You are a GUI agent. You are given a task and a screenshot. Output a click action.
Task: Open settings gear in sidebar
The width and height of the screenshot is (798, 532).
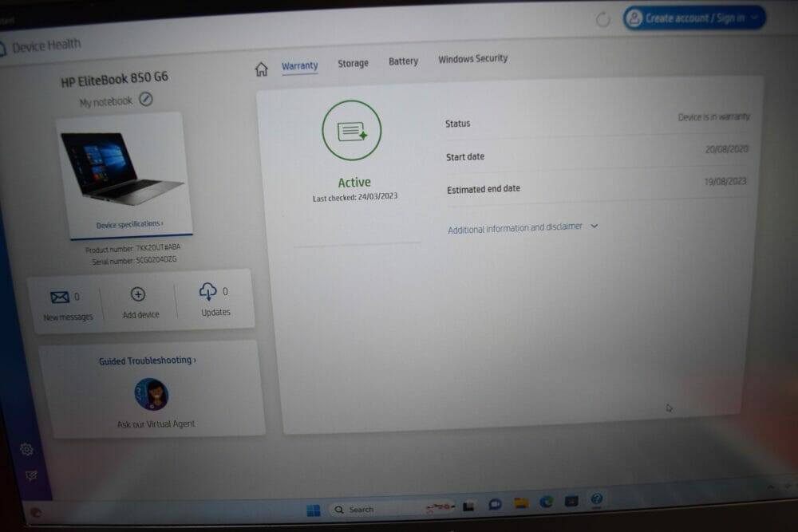pyautogui.click(x=26, y=449)
